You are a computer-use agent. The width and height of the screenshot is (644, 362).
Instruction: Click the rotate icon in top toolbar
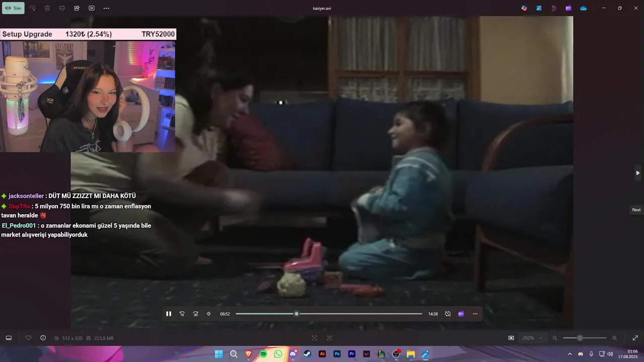[x=33, y=8]
